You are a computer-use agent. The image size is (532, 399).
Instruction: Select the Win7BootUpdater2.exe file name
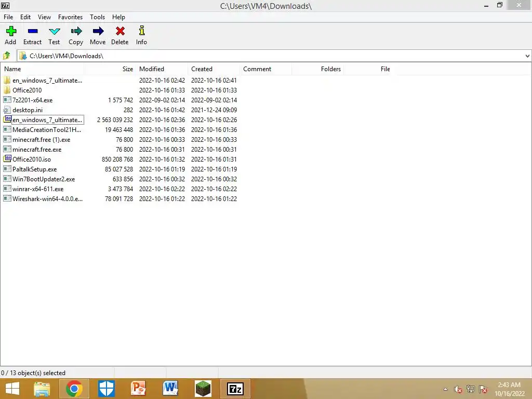point(44,179)
